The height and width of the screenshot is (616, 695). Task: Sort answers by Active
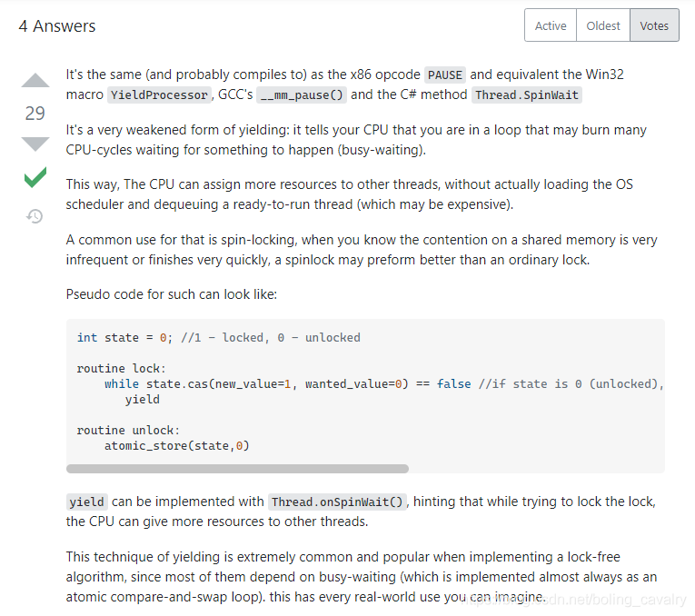[x=551, y=25]
